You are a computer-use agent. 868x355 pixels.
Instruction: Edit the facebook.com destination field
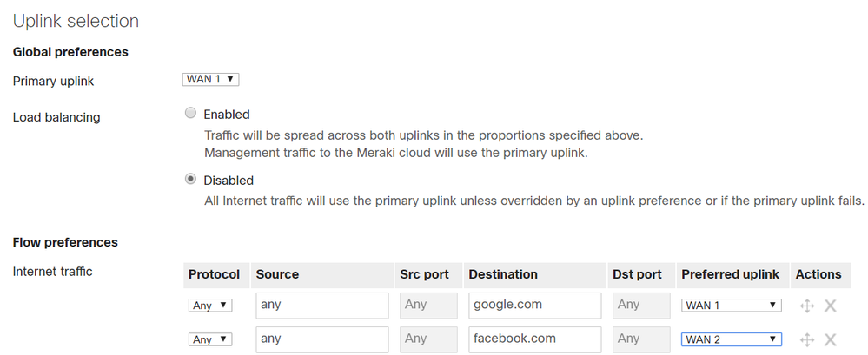(x=534, y=339)
